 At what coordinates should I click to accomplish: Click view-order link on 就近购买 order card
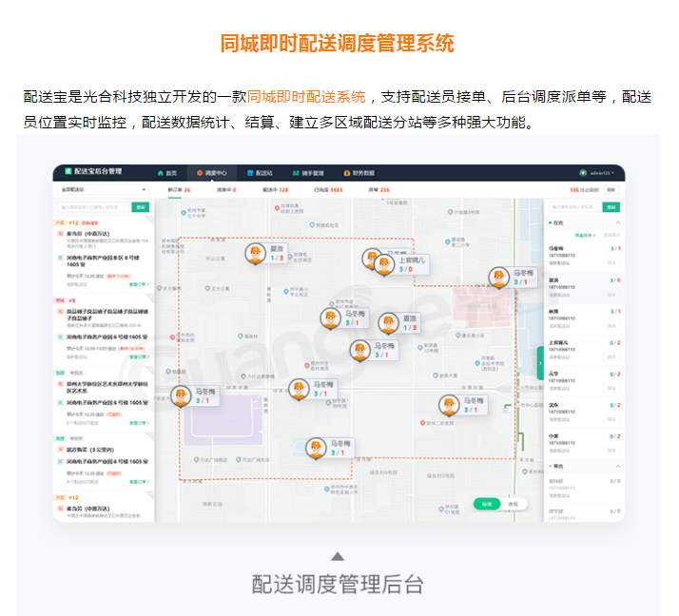(139, 482)
